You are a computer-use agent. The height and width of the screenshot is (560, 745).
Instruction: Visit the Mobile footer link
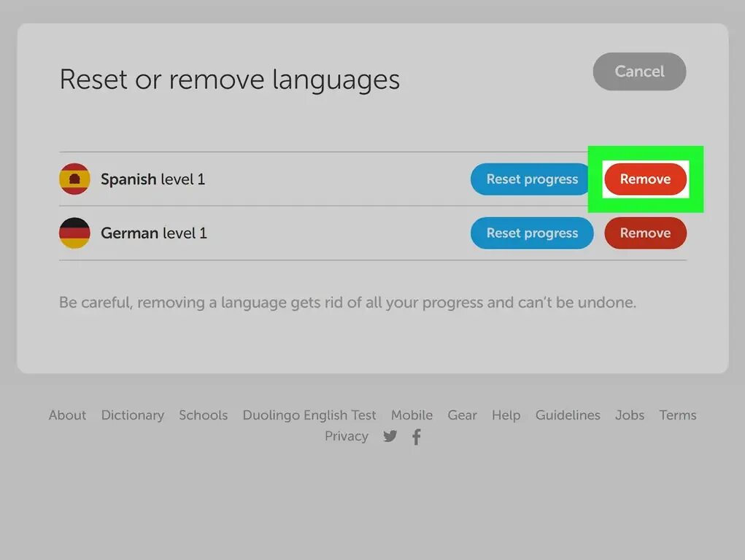point(412,415)
